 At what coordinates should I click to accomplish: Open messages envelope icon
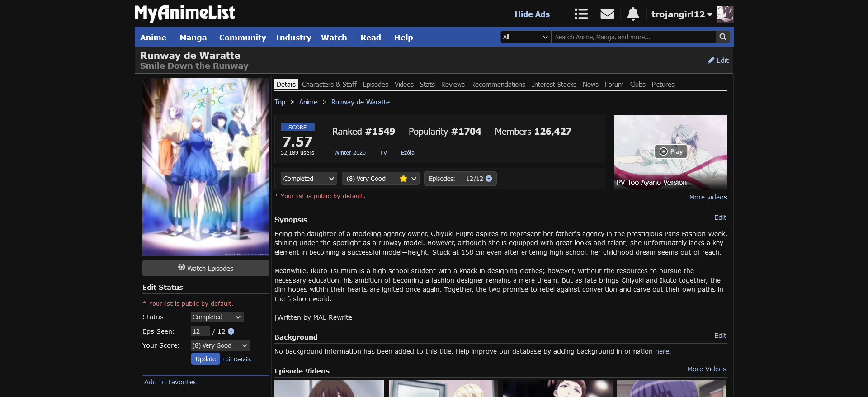[x=607, y=14]
